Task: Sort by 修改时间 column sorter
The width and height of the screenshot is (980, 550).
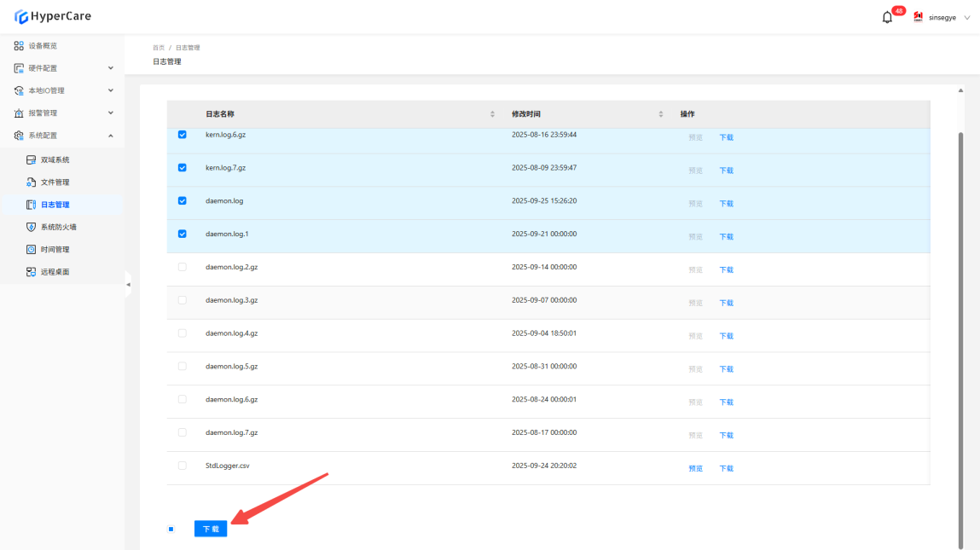Action: click(x=661, y=114)
